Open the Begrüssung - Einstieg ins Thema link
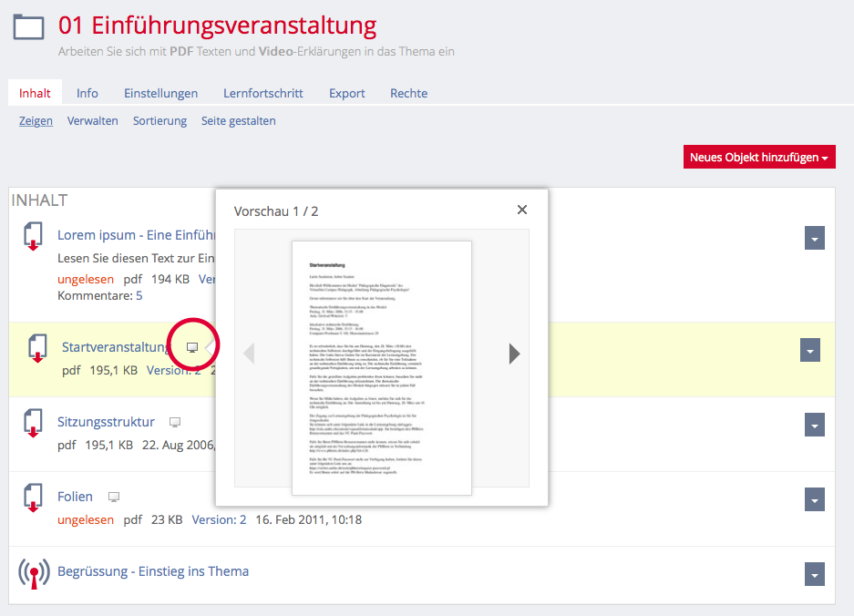Screen dimensions: 854x616 [x=153, y=571]
